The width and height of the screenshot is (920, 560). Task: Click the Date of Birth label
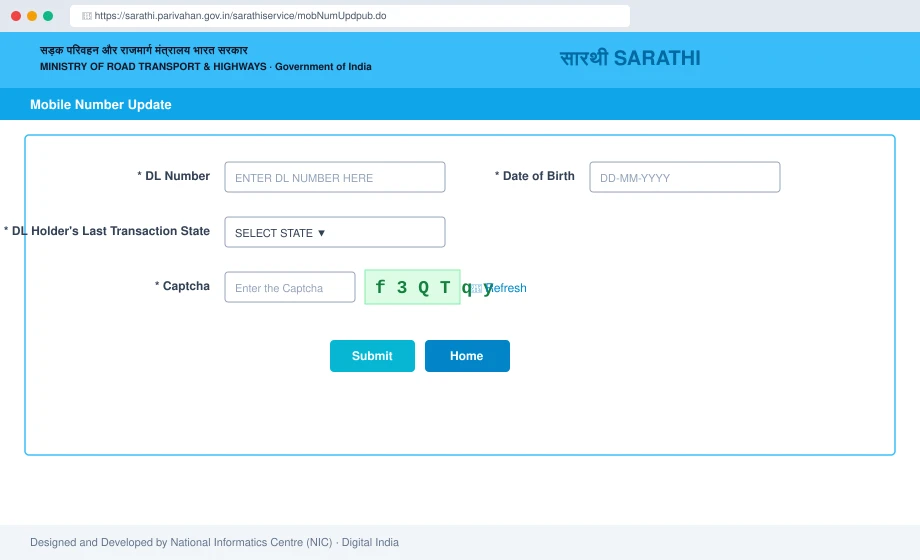tap(535, 176)
